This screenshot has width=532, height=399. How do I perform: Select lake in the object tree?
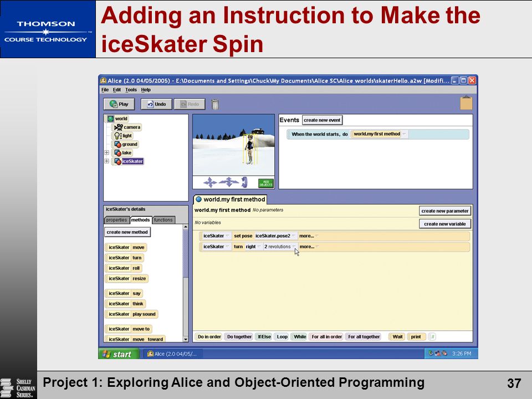(x=123, y=153)
